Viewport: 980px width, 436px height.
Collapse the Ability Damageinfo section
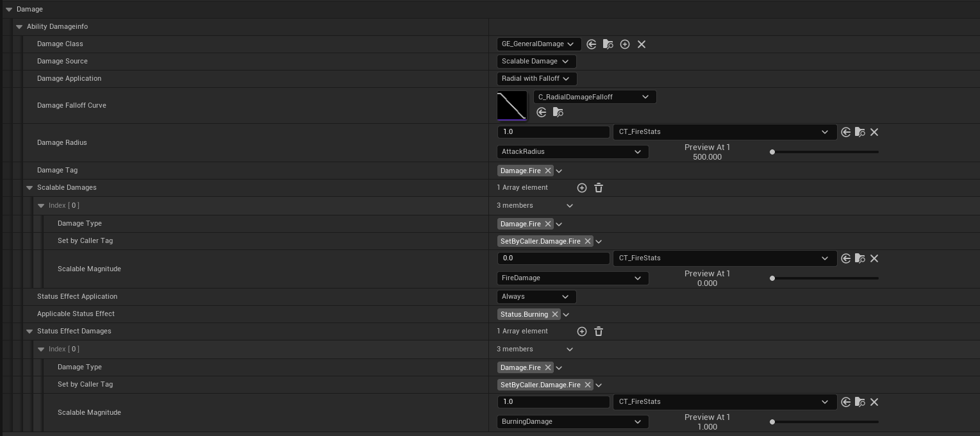19,27
